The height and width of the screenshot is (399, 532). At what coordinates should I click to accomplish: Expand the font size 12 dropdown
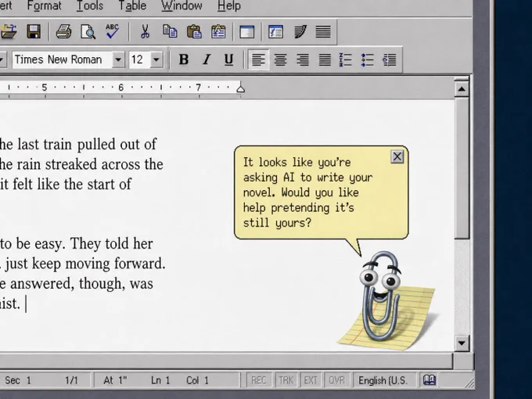[x=156, y=59]
